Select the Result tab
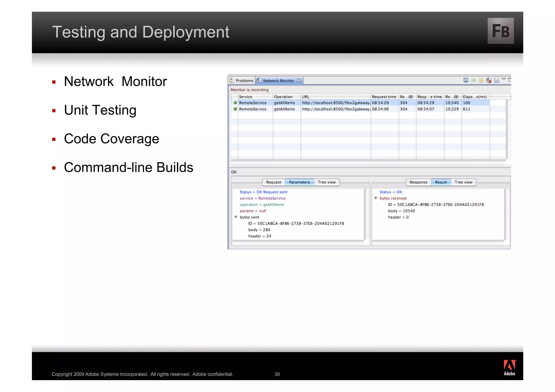The height and width of the screenshot is (392, 555). (441, 182)
